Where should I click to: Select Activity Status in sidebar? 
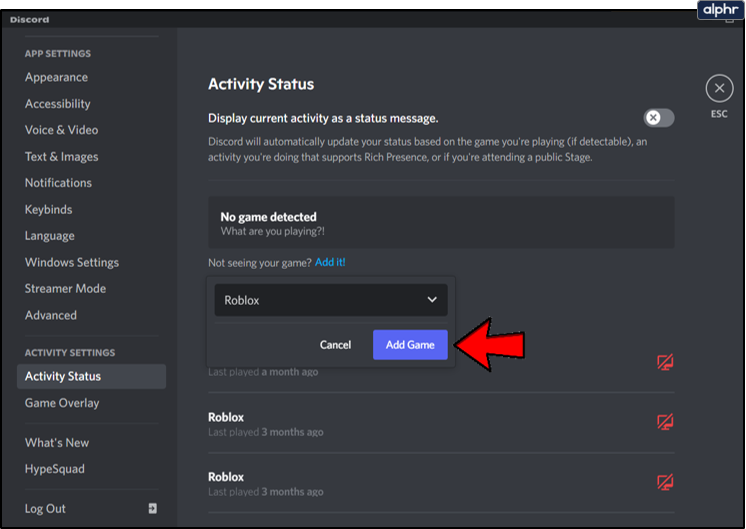63,377
